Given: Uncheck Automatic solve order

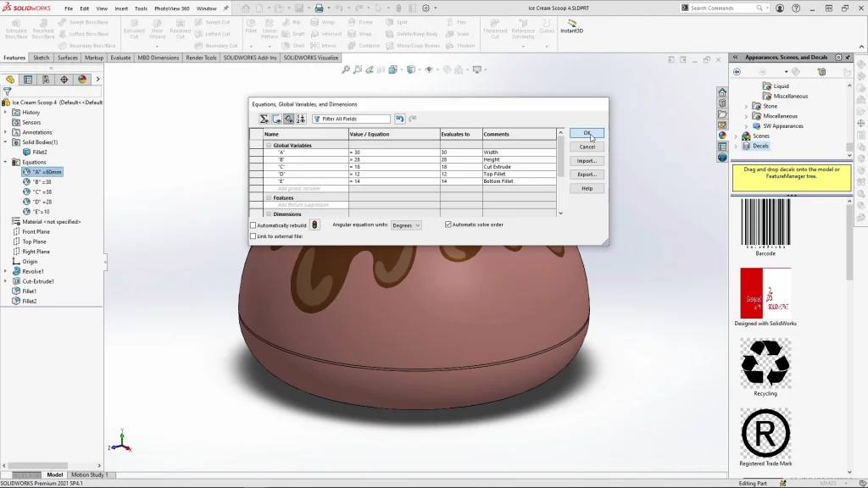Looking at the screenshot, I should pos(448,225).
